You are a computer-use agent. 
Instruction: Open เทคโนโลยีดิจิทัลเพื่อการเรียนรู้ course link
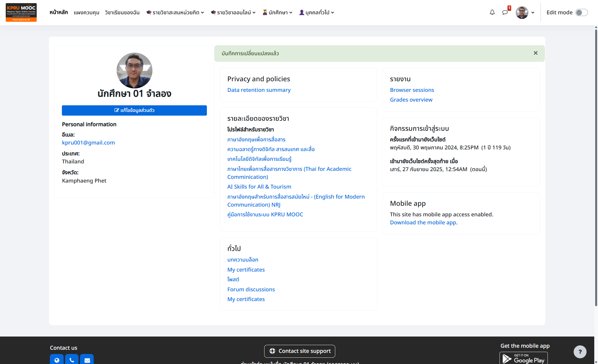coord(259,159)
